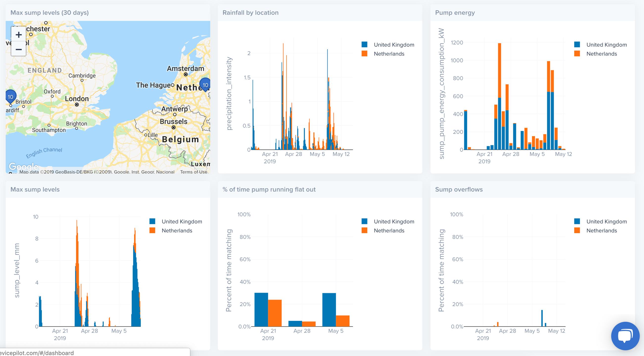Zoom in on the map
Image resolution: width=644 pixels, height=356 pixels.
pos(19,34)
